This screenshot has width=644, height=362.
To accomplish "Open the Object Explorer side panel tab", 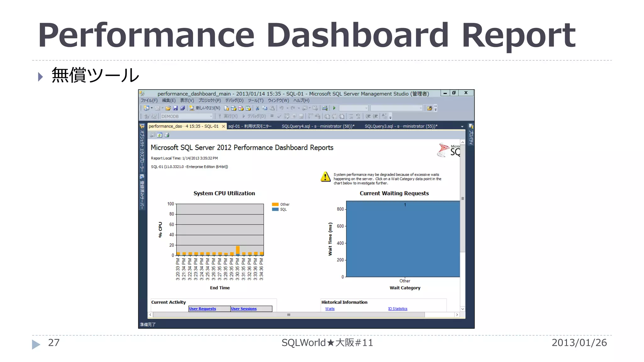I will point(142,148).
